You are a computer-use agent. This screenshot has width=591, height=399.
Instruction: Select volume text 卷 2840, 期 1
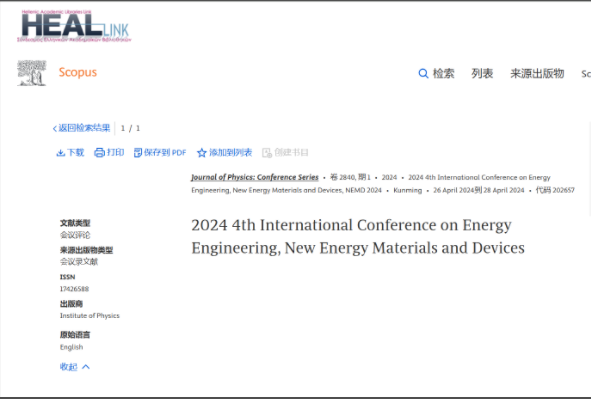pyautogui.click(x=350, y=177)
